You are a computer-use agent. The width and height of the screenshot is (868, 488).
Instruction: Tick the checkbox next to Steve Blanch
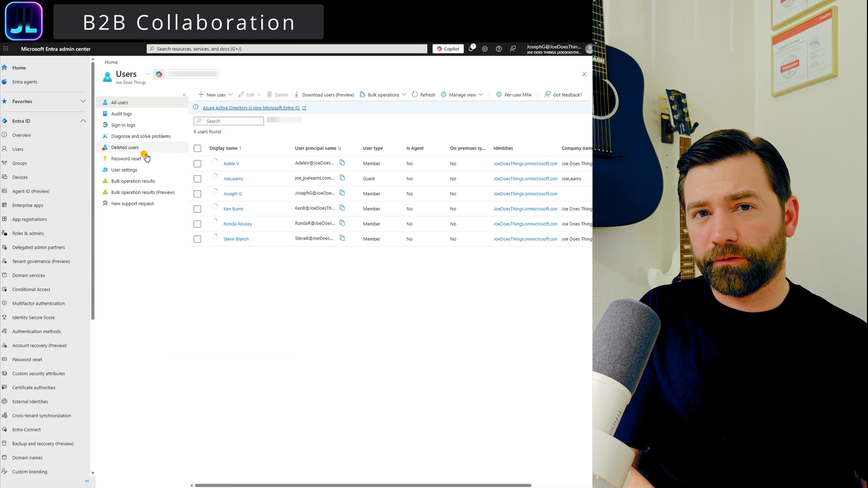click(x=197, y=239)
